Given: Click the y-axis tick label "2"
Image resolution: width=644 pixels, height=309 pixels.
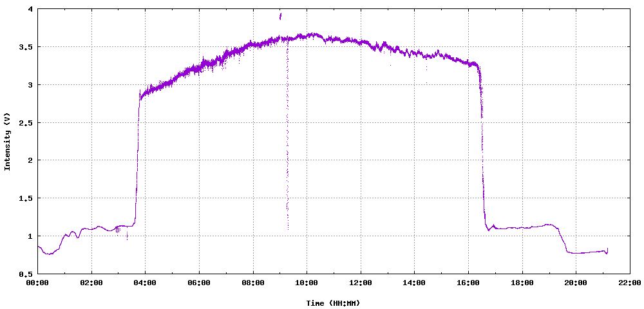Looking at the screenshot, I should (x=31, y=160).
